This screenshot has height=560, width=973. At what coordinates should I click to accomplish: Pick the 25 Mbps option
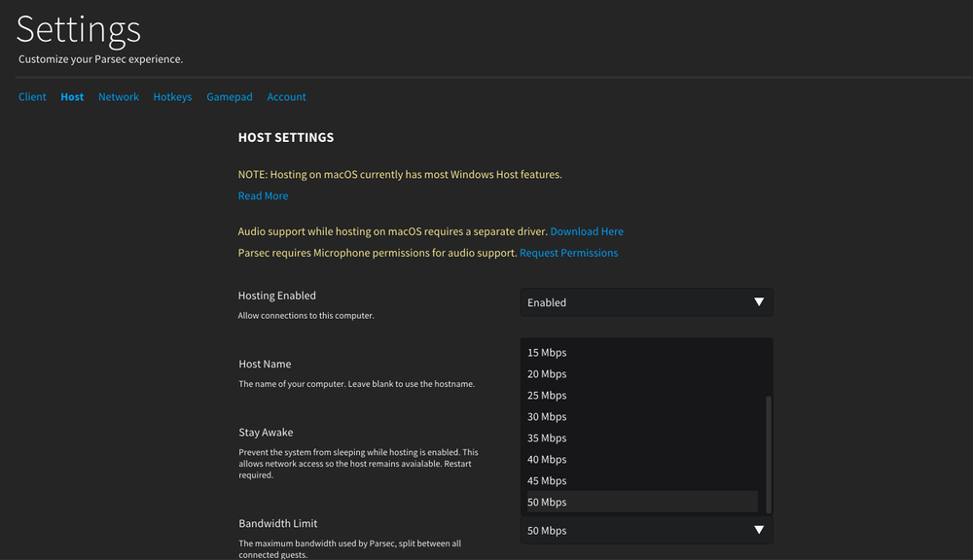[642, 395]
